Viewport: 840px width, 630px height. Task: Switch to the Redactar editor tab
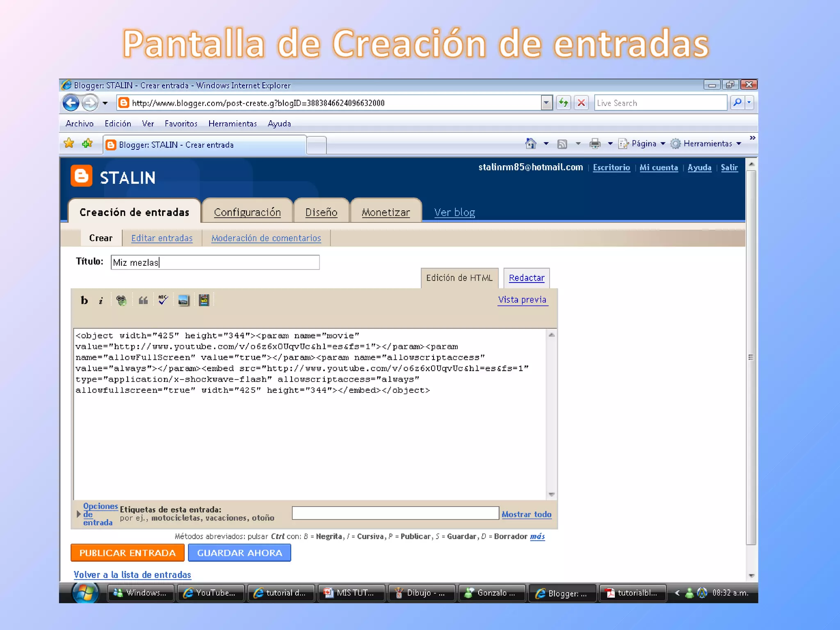[x=526, y=278]
